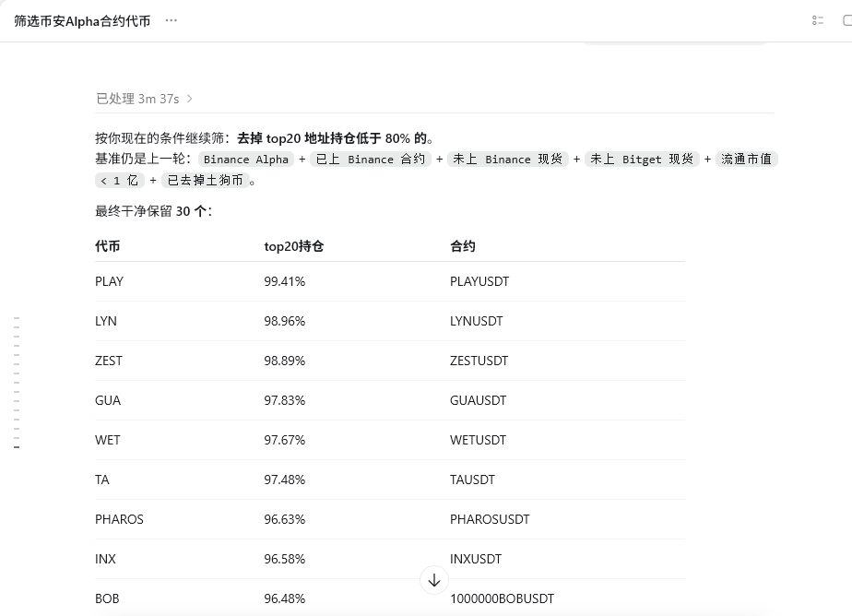
Task: Select the 97.67% holdings cell
Action: coord(285,440)
